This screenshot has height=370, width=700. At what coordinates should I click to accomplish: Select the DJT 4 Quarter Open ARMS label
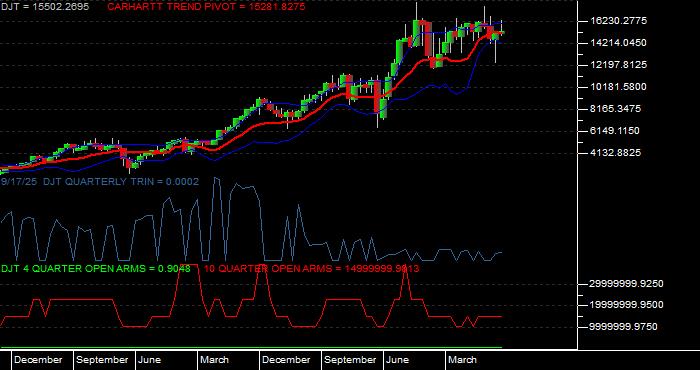click(96, 269)
